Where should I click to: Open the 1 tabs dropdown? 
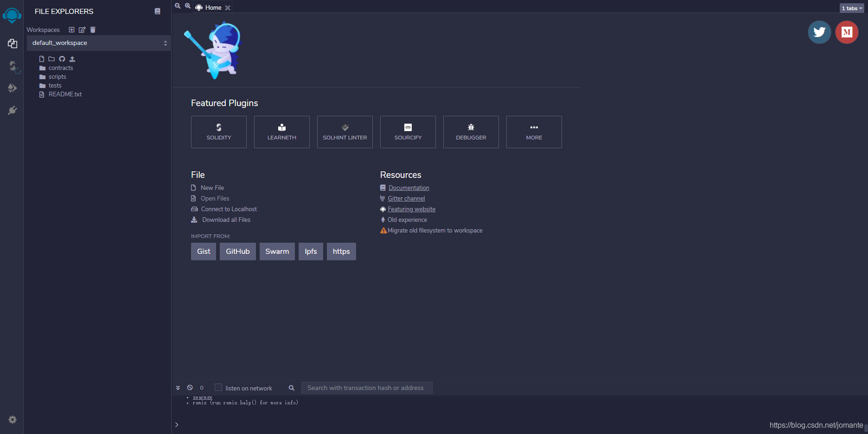[852, 8]
